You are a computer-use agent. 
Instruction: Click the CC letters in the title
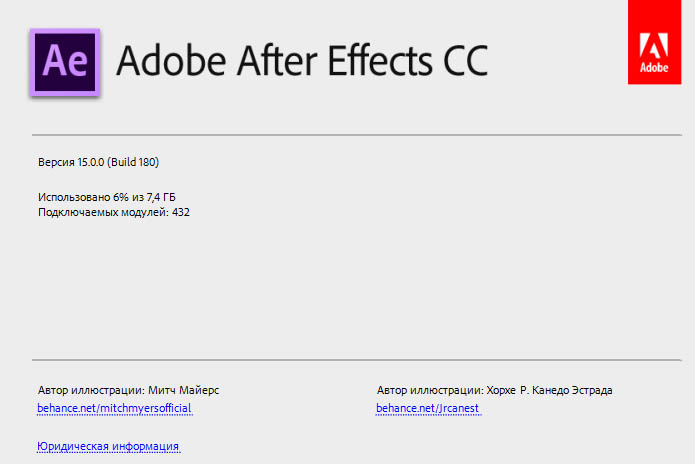tap(465, 61)
